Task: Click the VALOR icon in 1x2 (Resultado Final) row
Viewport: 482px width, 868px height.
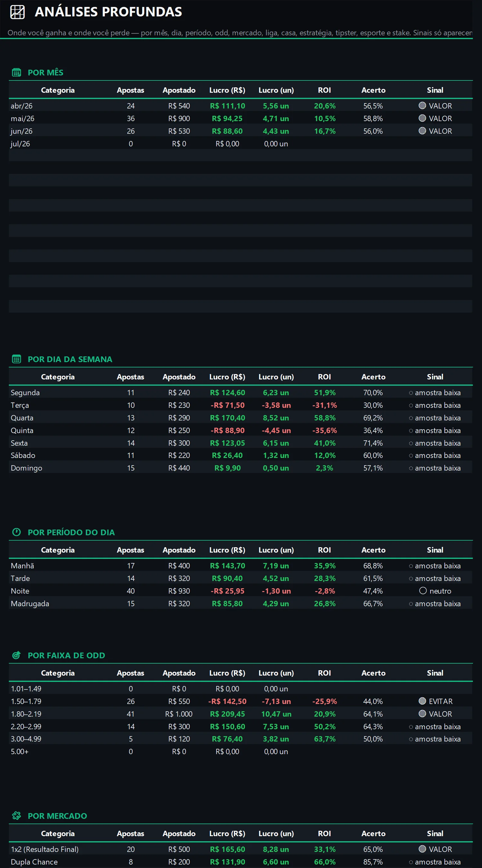Action: coord(422,849)
